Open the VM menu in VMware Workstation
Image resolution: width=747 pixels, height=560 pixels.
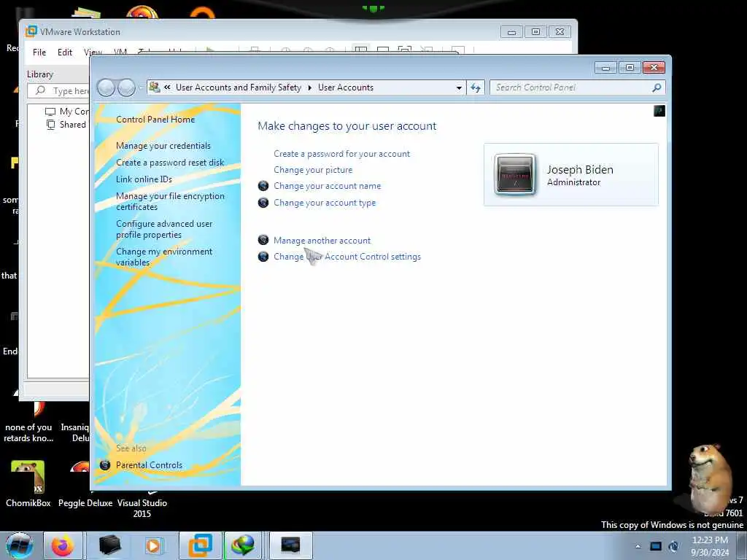[x=120, y=52]
